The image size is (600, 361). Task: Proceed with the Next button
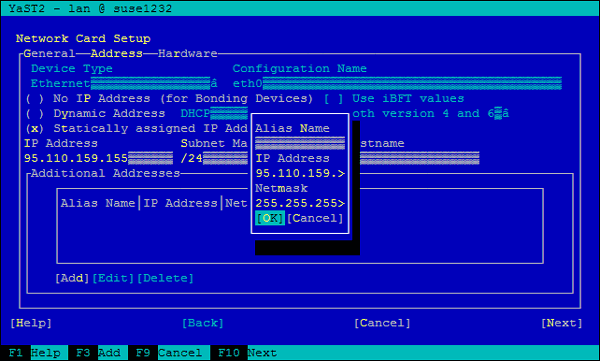(x=562, y=323)
